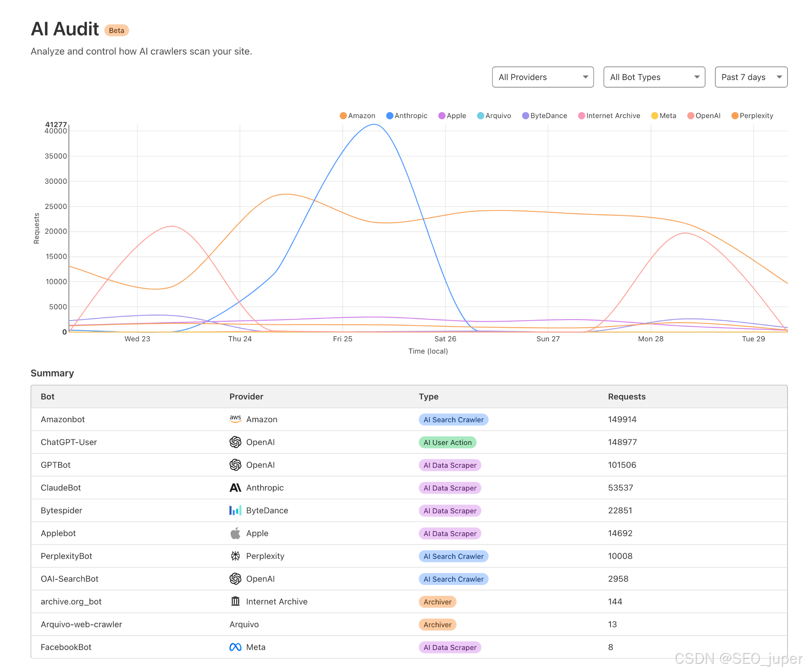Open the All Providers dropdown
This screenshot has height=672, width=804.
tap(543, 77)
